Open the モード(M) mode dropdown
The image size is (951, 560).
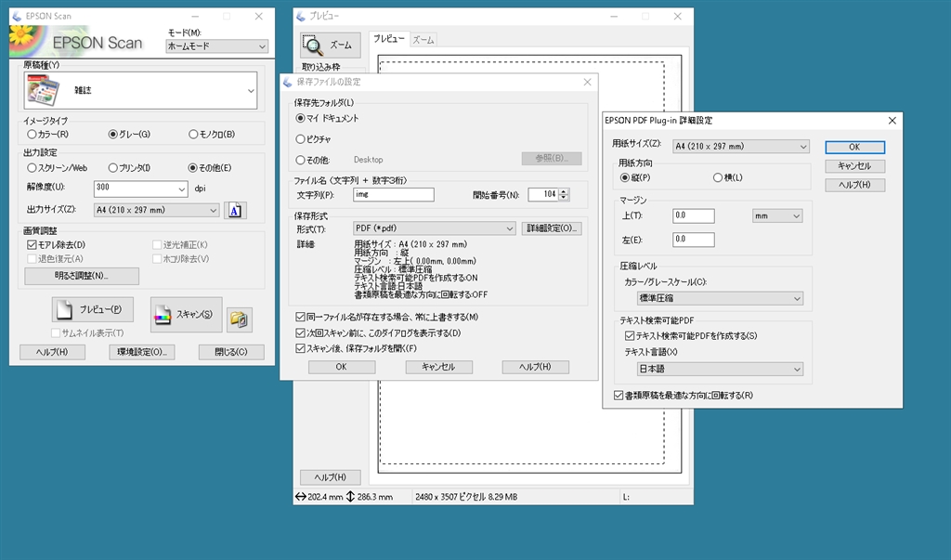click(x=216, y=46)
